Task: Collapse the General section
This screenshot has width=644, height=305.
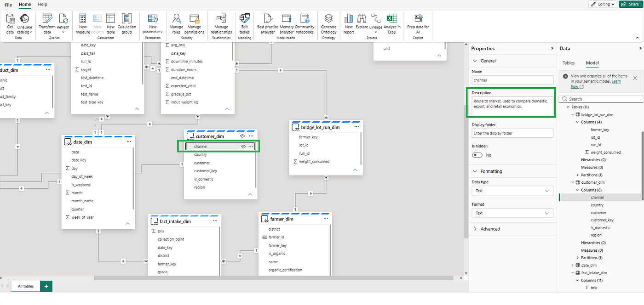Action: tap(475, 61)
